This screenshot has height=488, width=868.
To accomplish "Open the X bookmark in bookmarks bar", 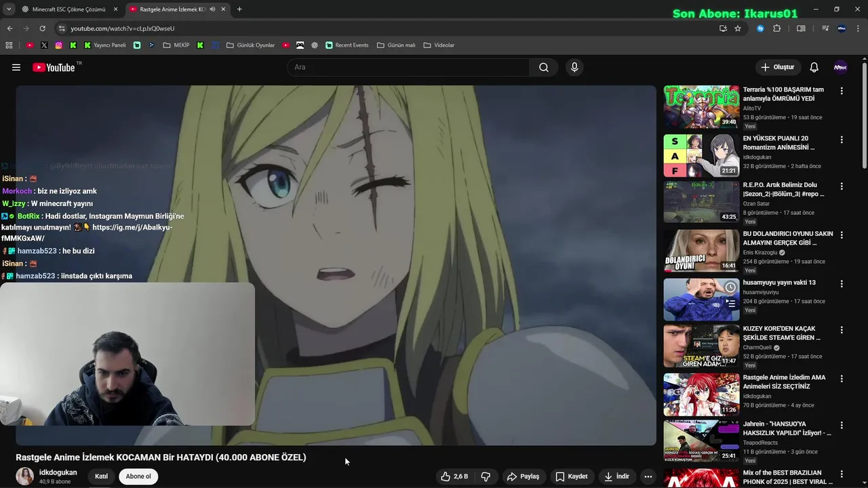I will point(44,45).
